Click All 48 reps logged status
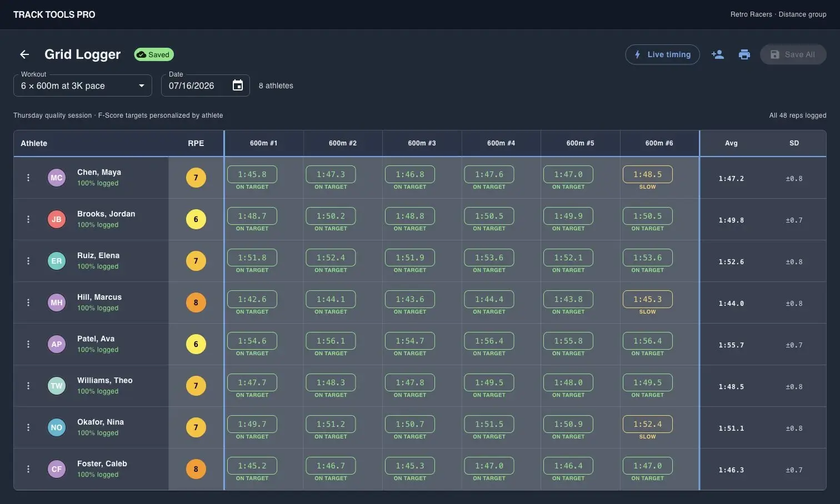The width and height of the screenshot is (840, 504). pos(798,115)
